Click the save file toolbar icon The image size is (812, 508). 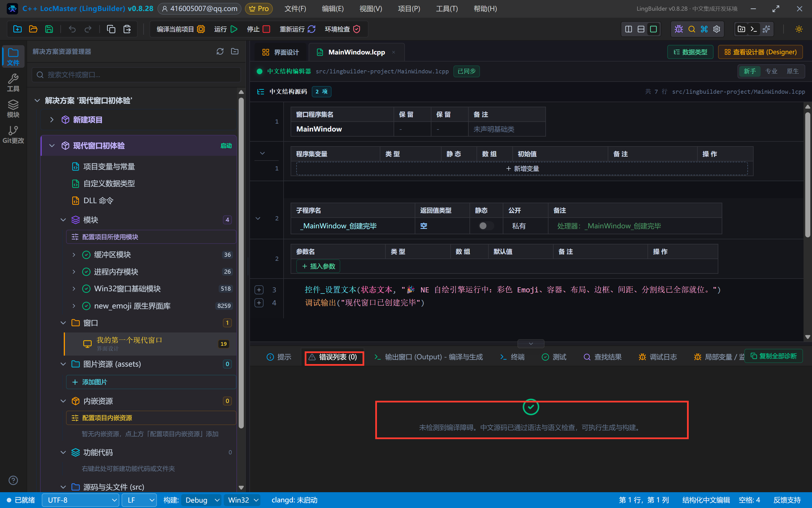49,29
